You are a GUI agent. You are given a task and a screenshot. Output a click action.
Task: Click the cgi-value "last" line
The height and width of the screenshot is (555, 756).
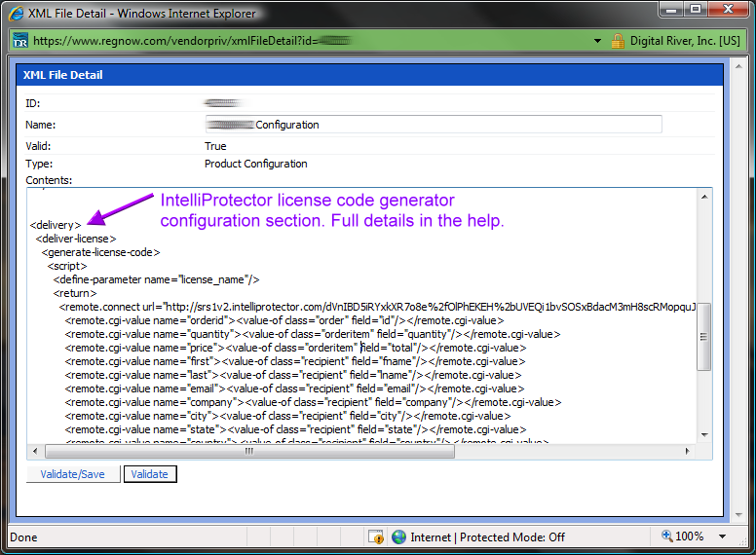(293, 375)
